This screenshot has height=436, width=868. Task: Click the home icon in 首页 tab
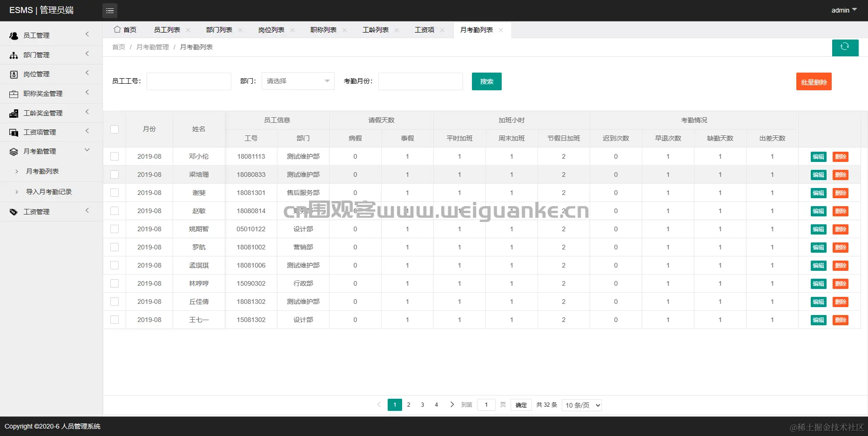(117, 29)
